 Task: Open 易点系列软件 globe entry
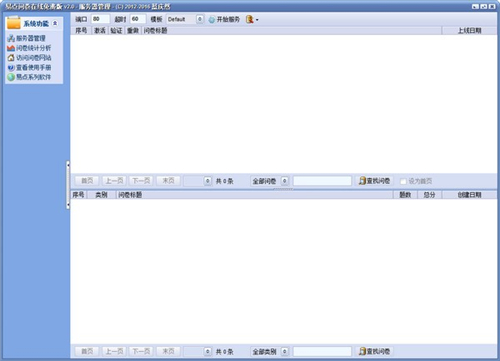click(29, 77)
